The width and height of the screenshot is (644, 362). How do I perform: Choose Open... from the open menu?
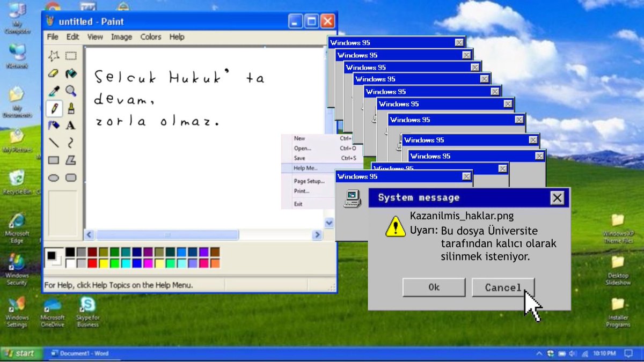pyautogui.click(x=321, y=148)
